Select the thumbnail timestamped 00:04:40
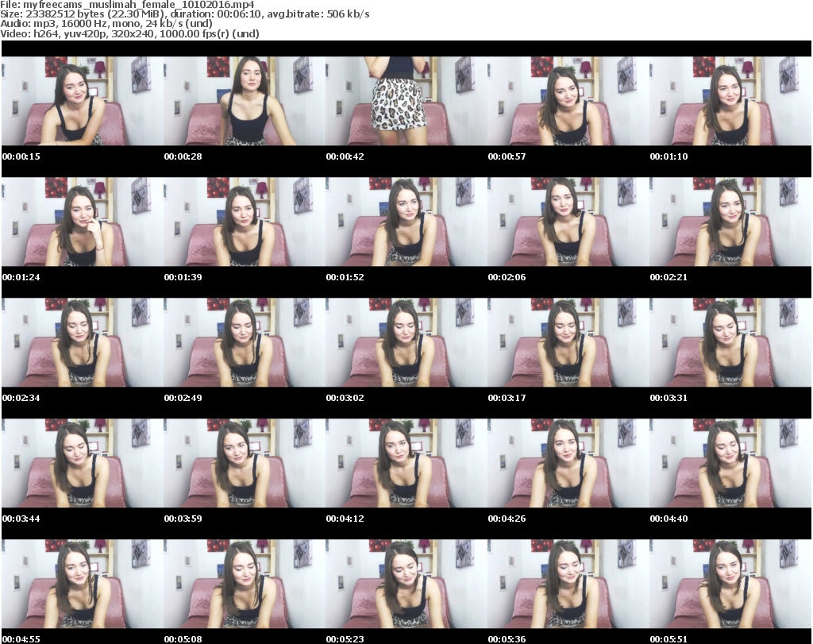Image resolution: width=813 pixels, height=644 pixels. tap(730, 463)
